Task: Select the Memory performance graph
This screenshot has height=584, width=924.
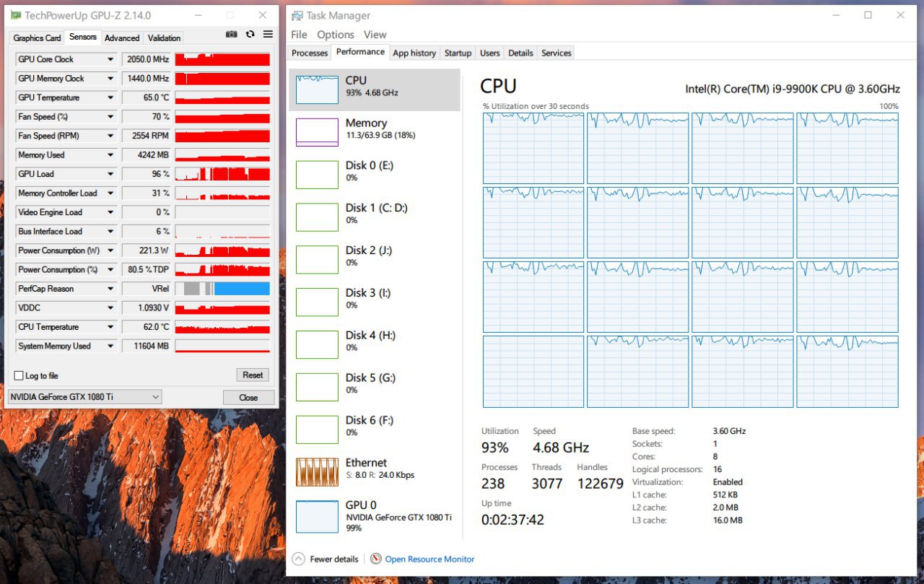Action: pyautogui.click(x=317, y=132)
